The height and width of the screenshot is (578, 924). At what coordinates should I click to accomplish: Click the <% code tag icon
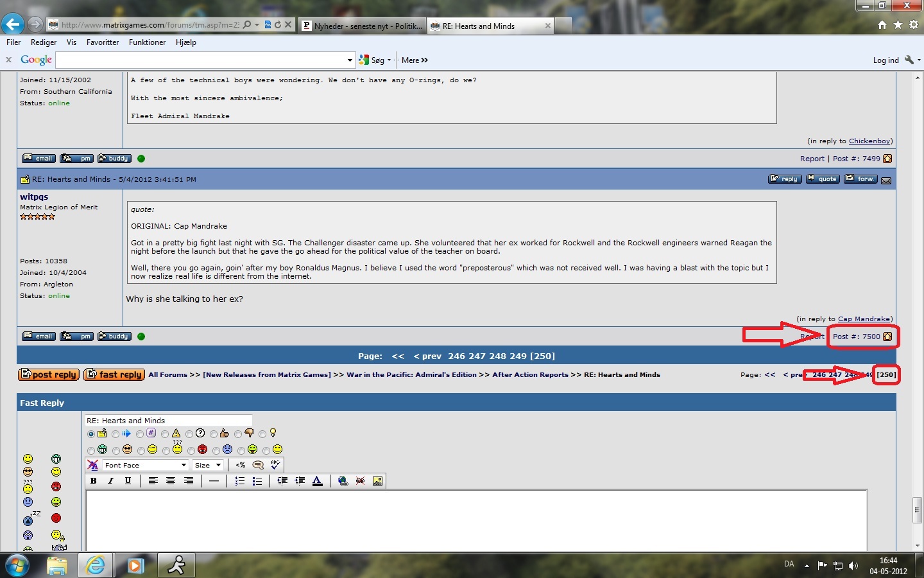[241, 465]
